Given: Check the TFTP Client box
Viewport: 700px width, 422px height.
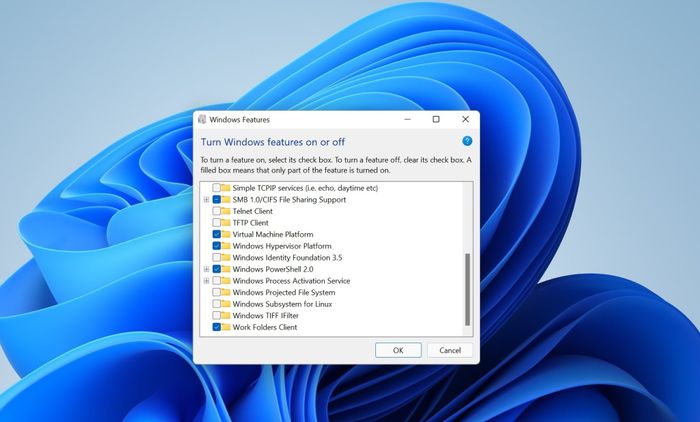Looking at the screenshot, I should (x=217, y=222).
